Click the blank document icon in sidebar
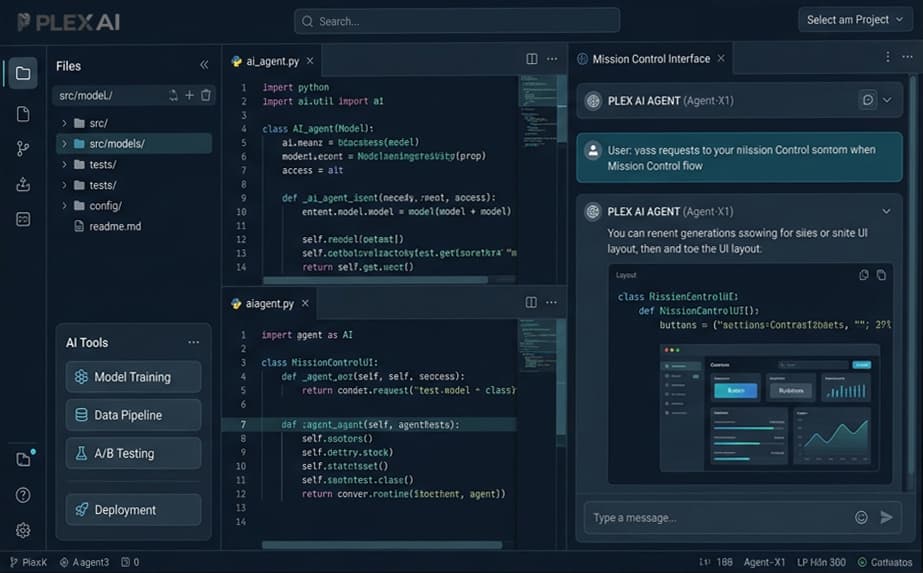Screen dimensions: 923x573 pyautogui.click(x=23, y=114)
